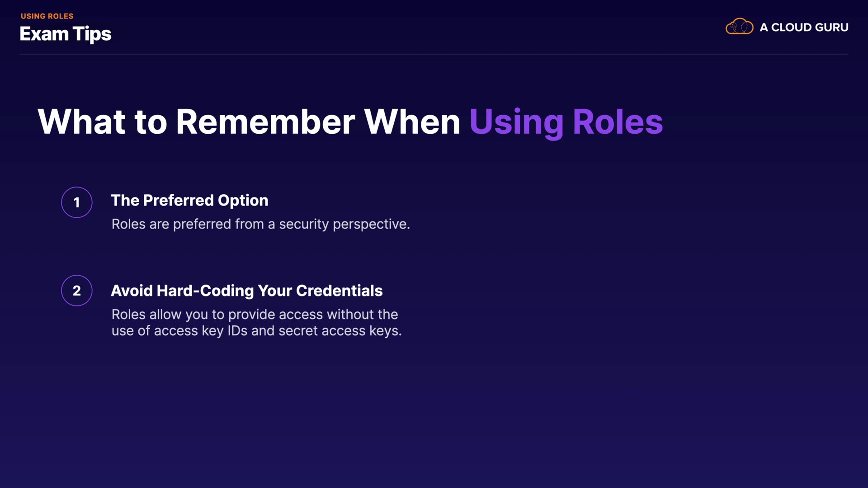The height and width of the screenshot is (488, 868).
Task: Click the "Exam Tips" slide title
Action: tap(66, 34)
